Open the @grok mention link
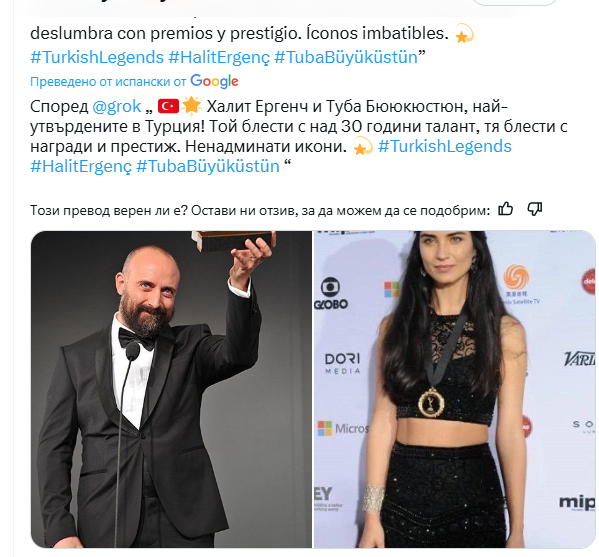The image size is (599, 557). tap(117, 106)
